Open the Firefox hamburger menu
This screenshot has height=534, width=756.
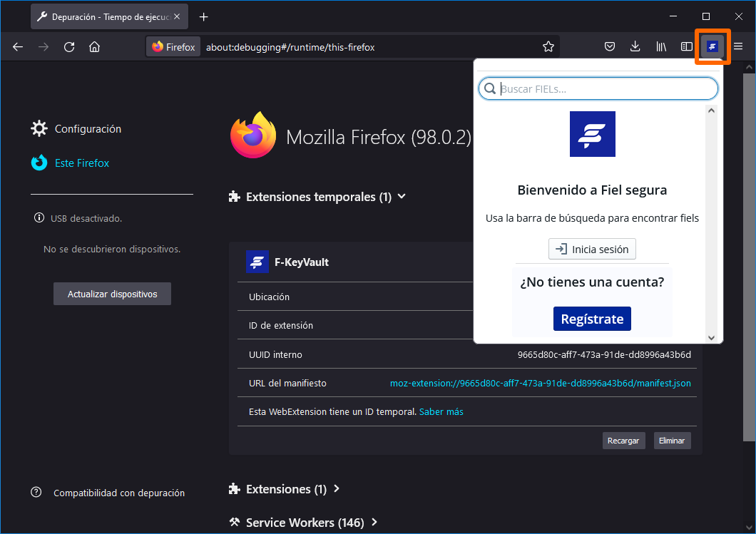click(738, 47)
